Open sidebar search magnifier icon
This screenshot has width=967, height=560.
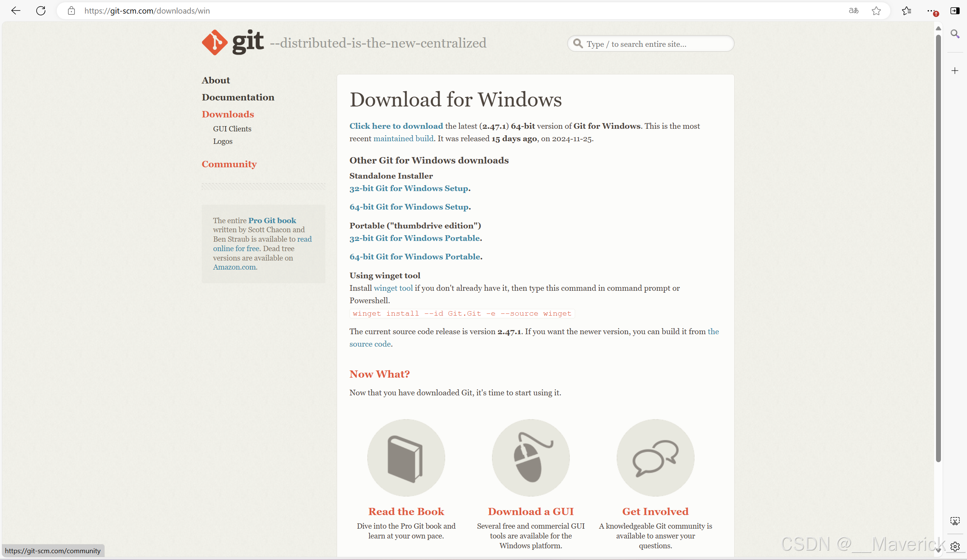pyautogui.click(x=955, y=34)
